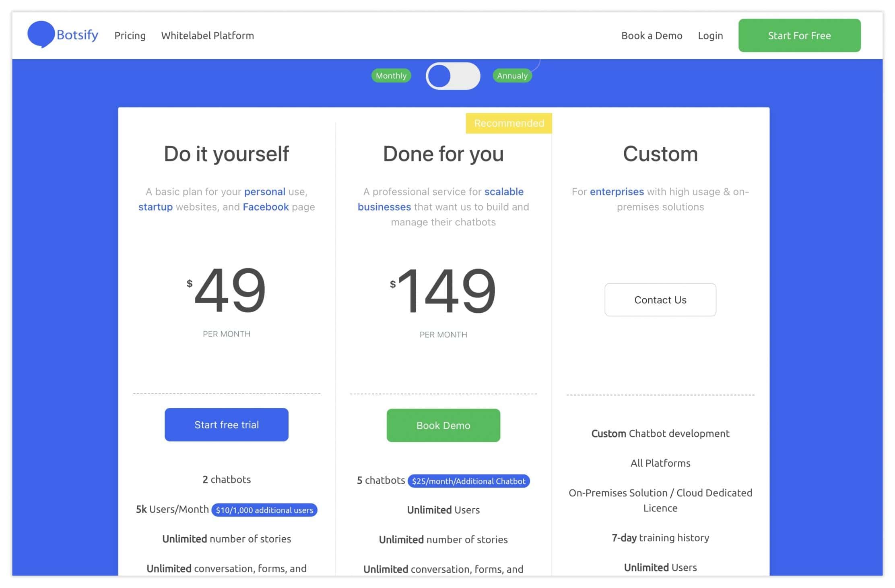Click Start free trial button

coord(226,425)
